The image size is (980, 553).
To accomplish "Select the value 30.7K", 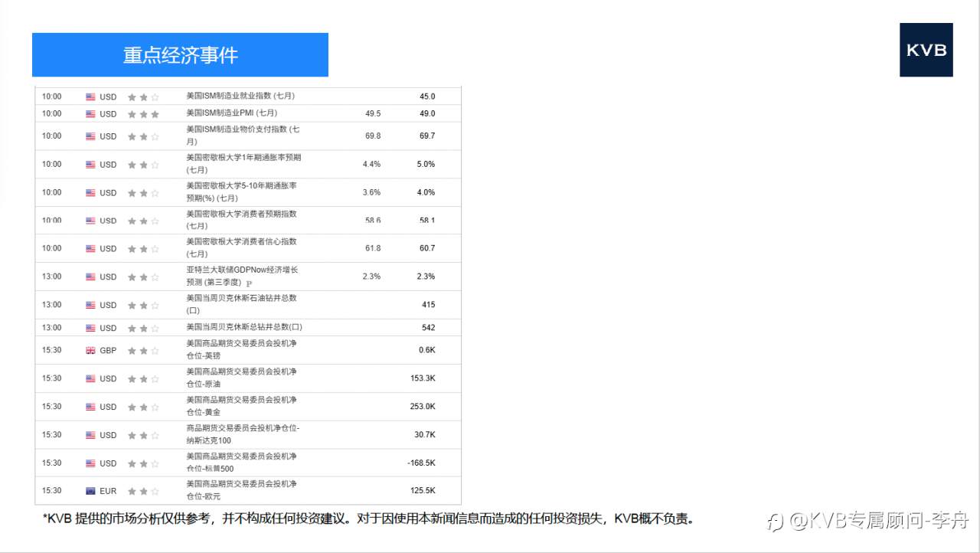I will pyautogui.click(x=425, y=434).
